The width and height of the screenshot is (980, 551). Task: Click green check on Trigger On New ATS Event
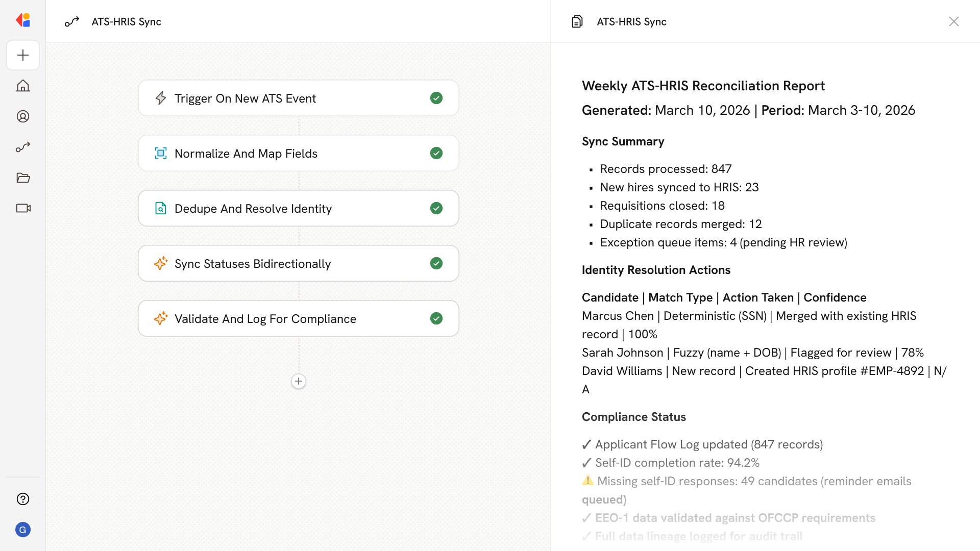point(436,98)
